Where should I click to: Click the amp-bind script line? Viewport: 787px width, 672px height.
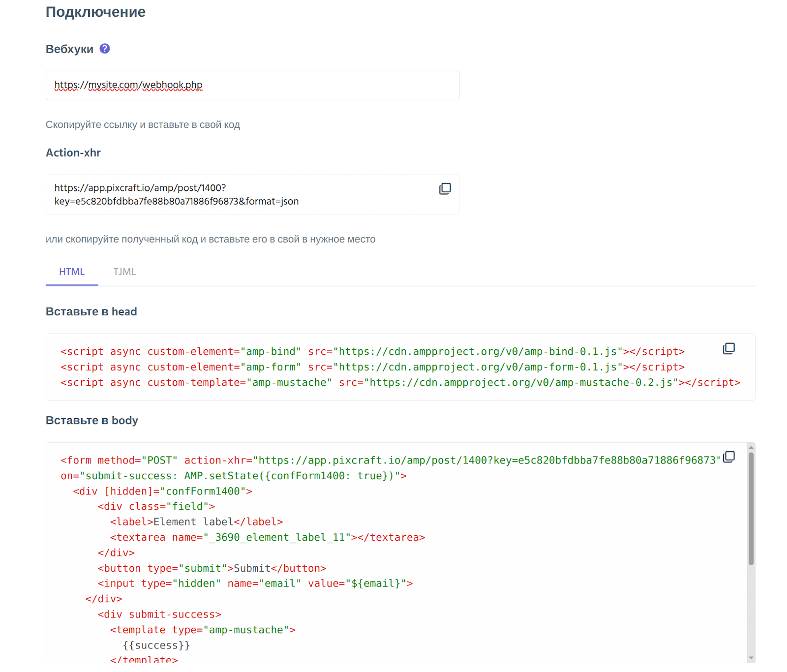[x=372, y=352]
